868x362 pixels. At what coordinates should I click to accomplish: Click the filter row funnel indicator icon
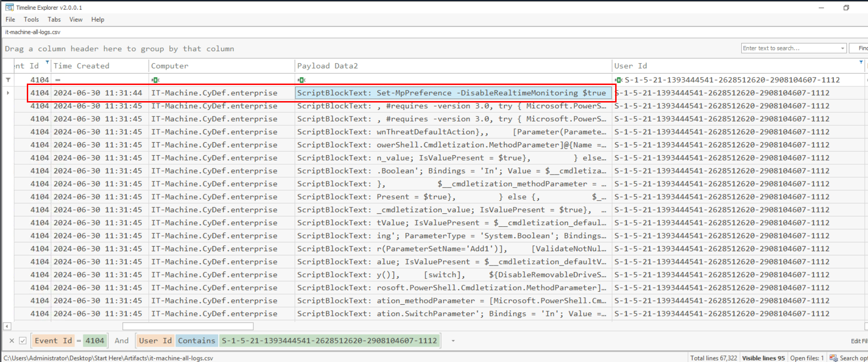8,80
